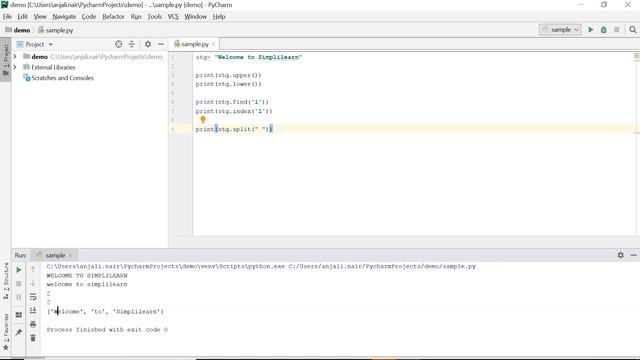
Task: Open the Help menu
Action: click(219, 16)
